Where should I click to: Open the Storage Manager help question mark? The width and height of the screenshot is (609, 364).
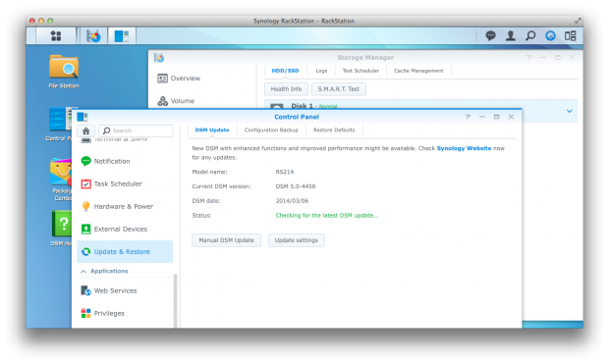pos(528,58)
